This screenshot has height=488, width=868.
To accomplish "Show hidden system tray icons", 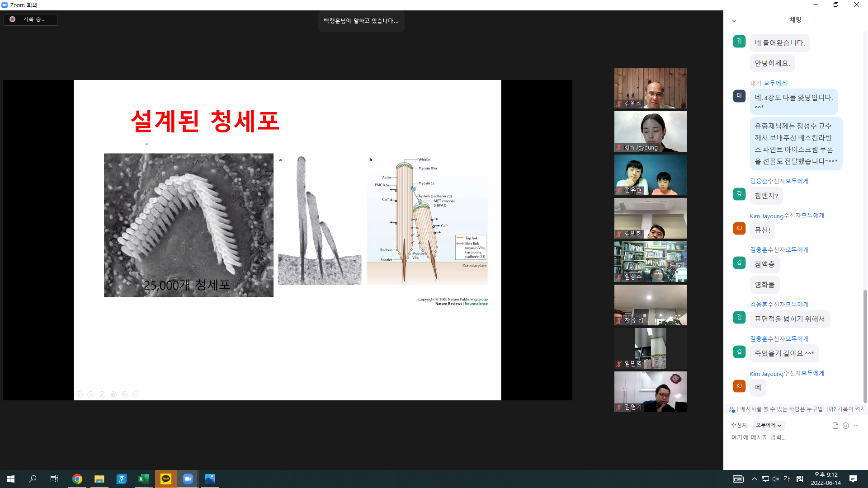I will click(x=754, y=479).
